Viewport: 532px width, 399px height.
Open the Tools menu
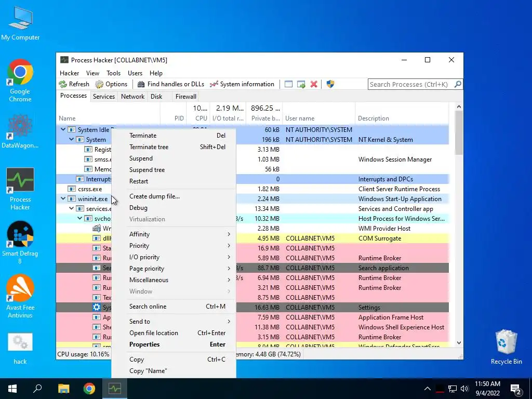point(113,73)
